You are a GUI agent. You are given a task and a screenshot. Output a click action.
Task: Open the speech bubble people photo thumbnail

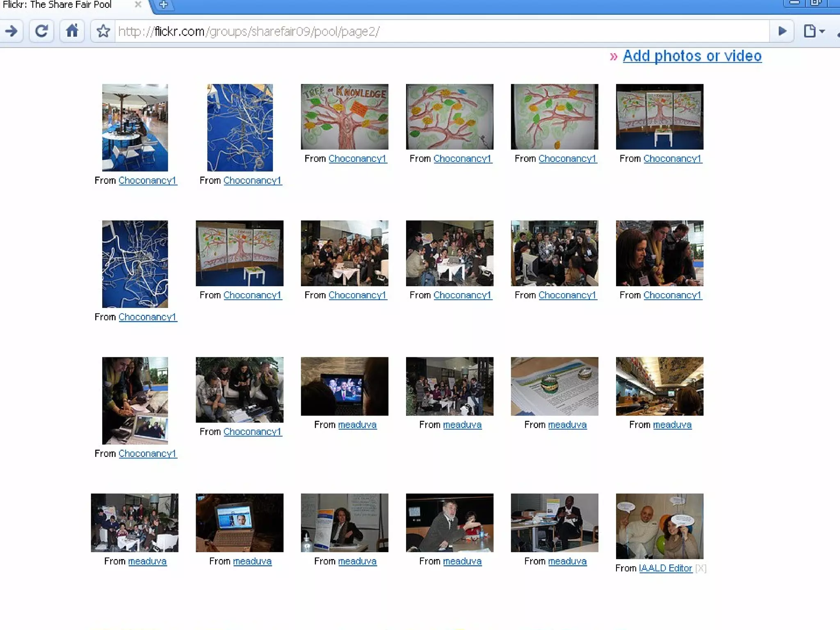pyautogui.click(x=660, y=526)
